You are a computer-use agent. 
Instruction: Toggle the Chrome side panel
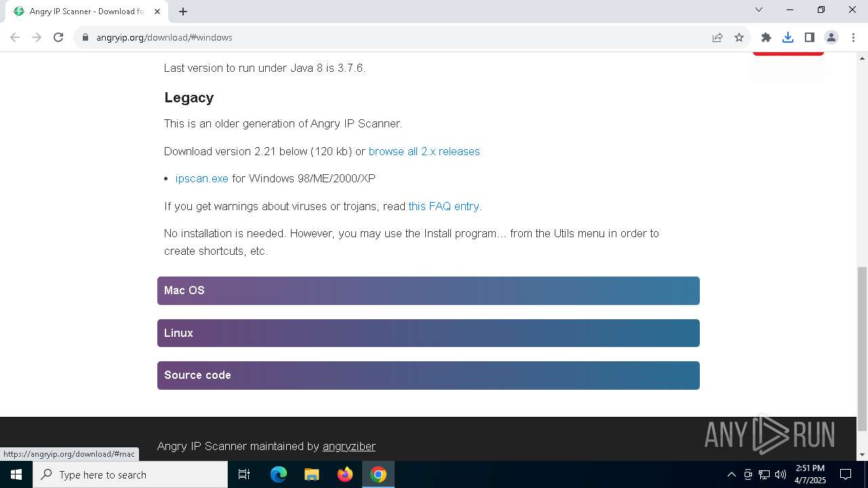(x=810, y=37)
